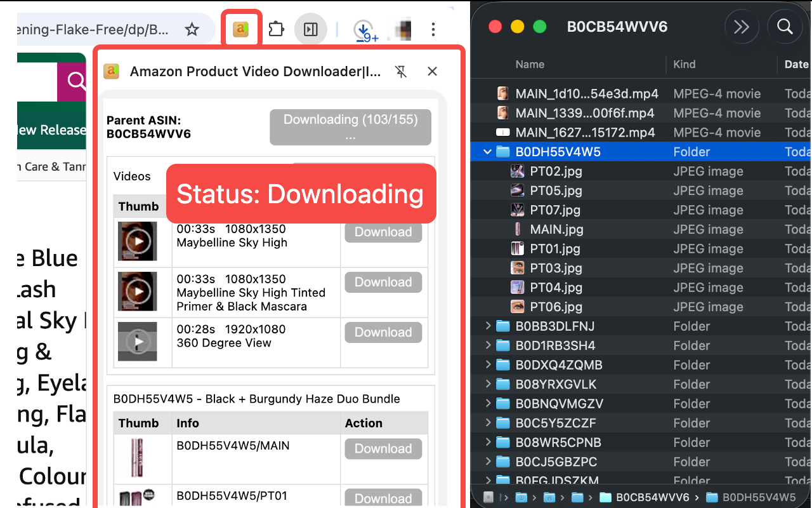
Task: Bookmark this page with the star icon
Action: pos(192,29)
